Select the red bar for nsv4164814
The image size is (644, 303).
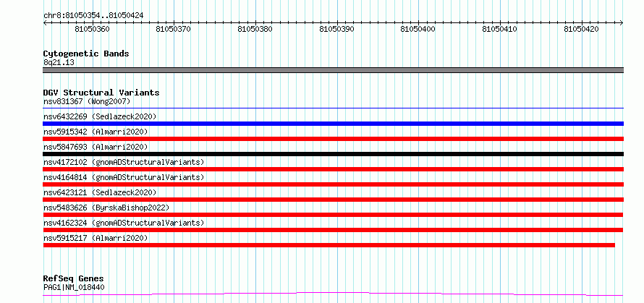point(333,184)
